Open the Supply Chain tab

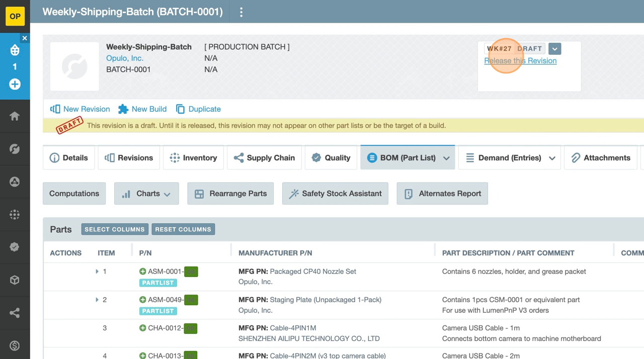click(264, 158)
